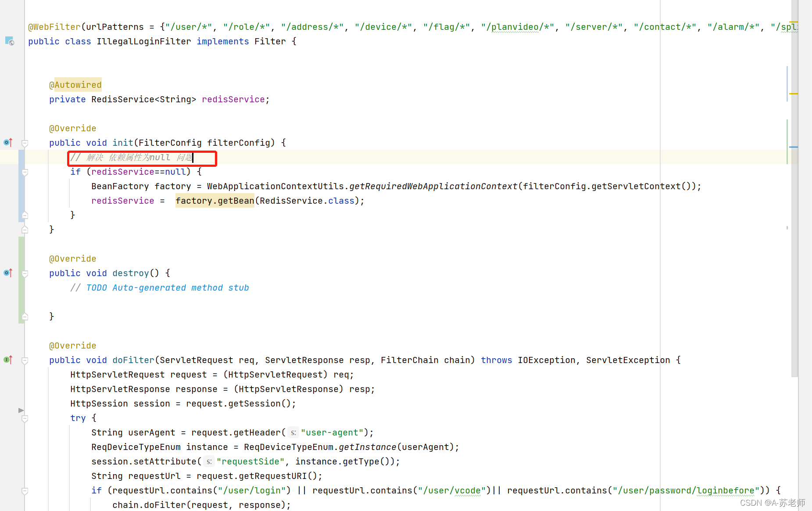This screenshot has height=511, width=812.
Task: Click the redisService field declaration name
Action: tap(233, 99)
